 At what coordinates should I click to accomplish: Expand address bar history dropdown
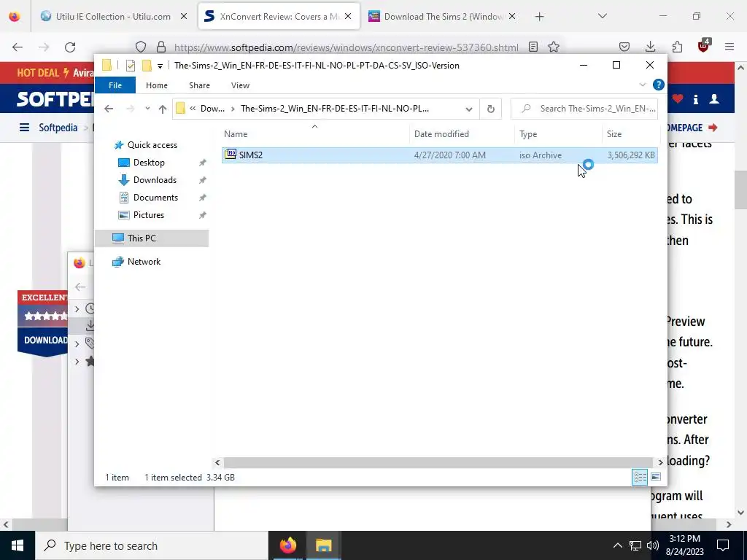469,109
